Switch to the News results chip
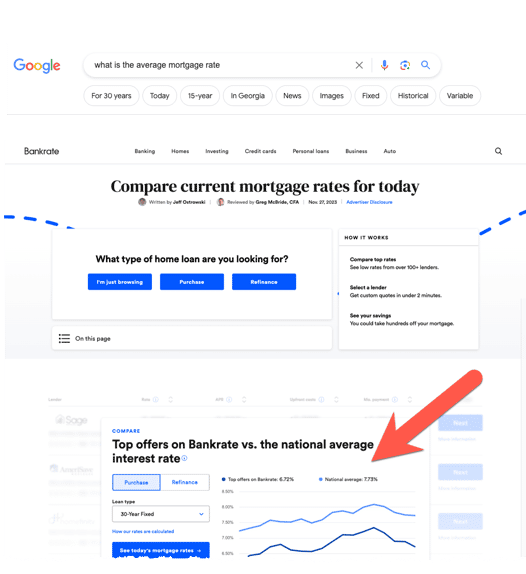This screenshot has height=574, width=526. pos(292,96)
